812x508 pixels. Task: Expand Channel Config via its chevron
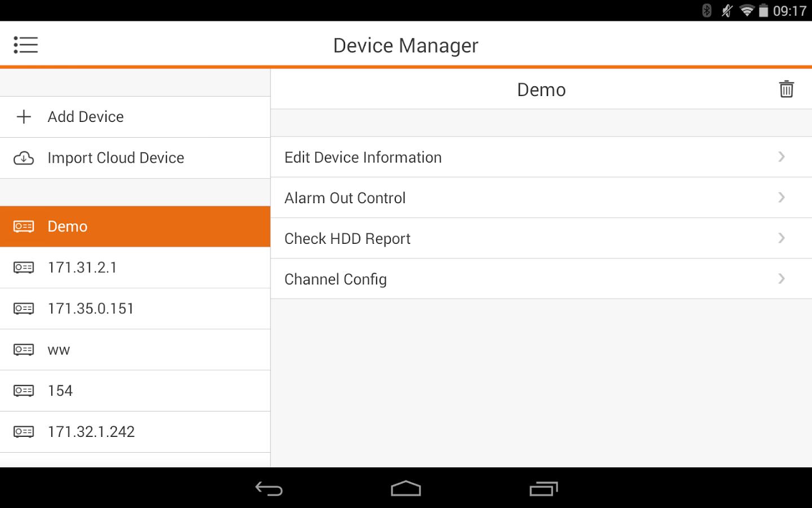(x=781, y=279)
